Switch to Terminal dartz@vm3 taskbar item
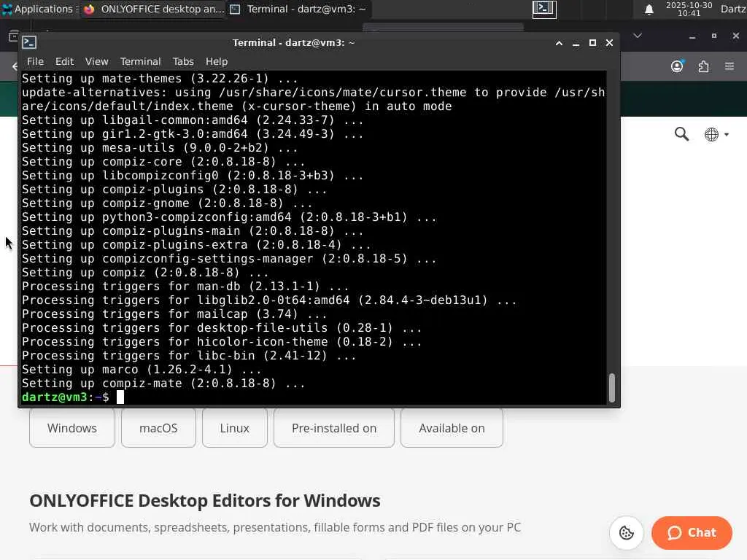This screenshot has width=747, height=560. tap(298, 9)
